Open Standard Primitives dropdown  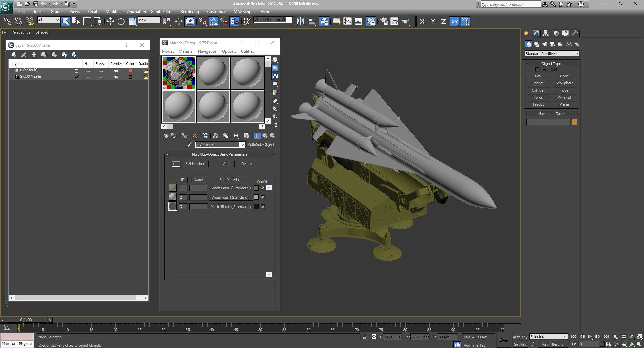pyautogui.click(x=552, y=54)
